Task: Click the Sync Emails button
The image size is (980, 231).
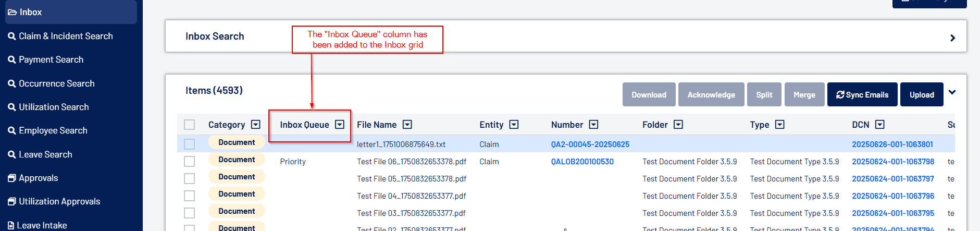Action: (x=862, y=94)
